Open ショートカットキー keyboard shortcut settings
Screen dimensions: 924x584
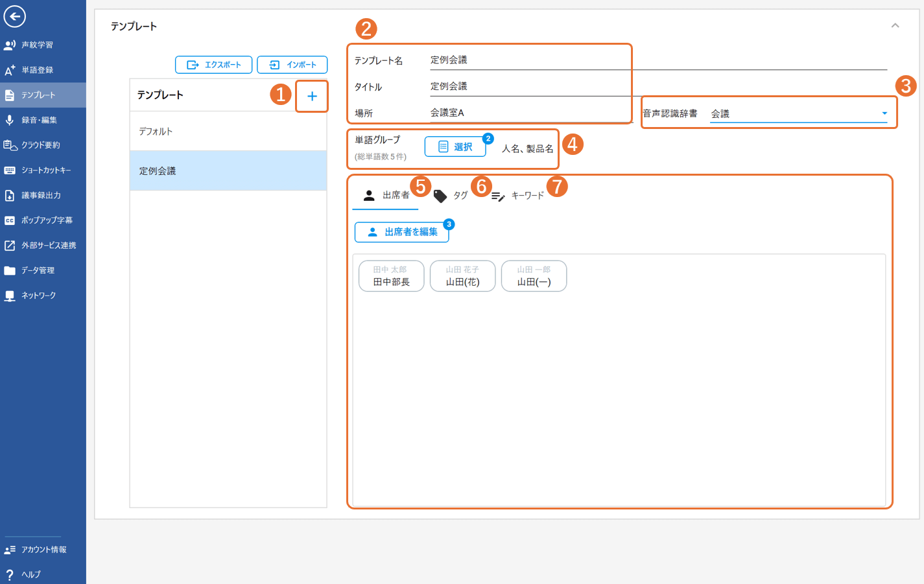pyautogui.click(x=45, y=170)
